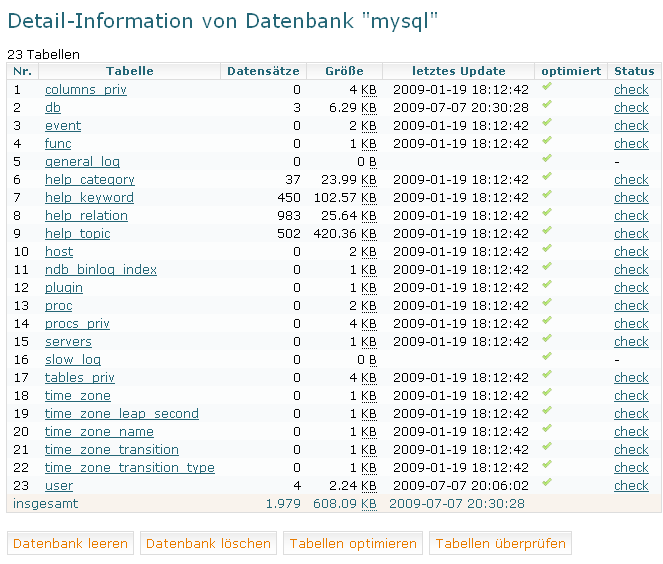Viewport: 663px width, 564px height.
Task: Click the record count 983
Action: (289, 216)
